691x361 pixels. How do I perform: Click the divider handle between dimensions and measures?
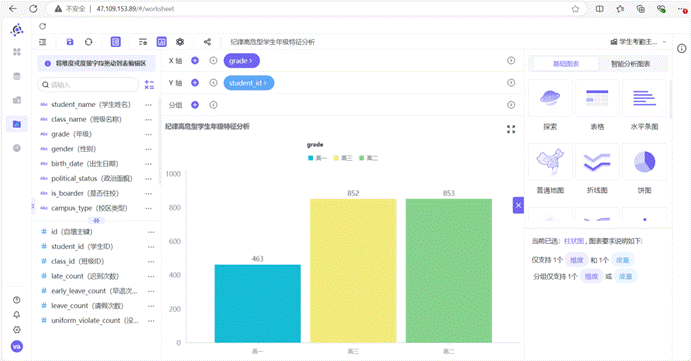(x=97, y=220)
